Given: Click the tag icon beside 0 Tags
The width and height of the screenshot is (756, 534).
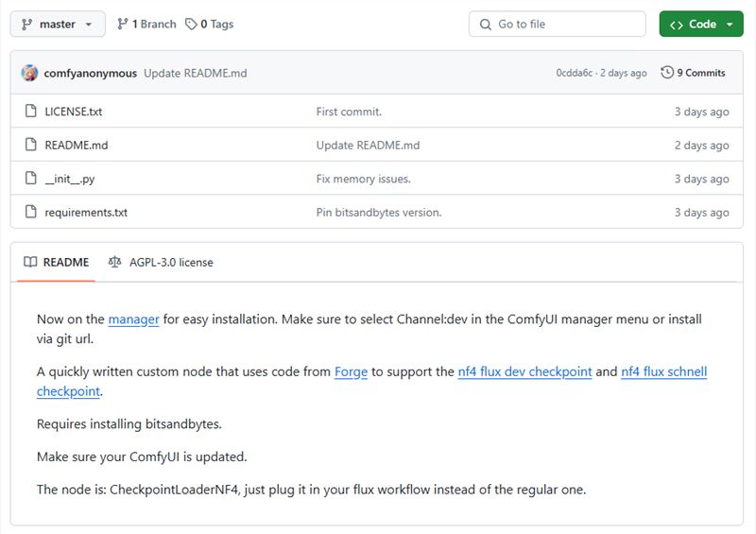Looking at the screenshot, I should [x=191, y=25].
